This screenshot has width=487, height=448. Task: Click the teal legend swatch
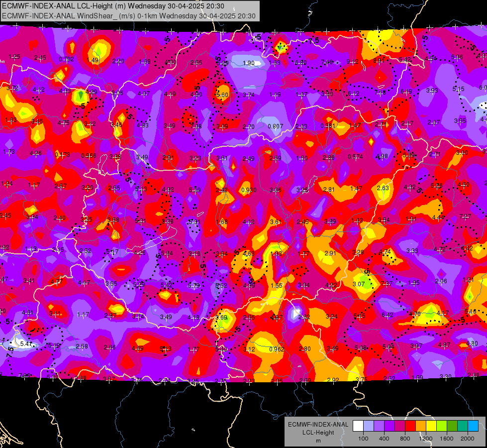point(463,426)
